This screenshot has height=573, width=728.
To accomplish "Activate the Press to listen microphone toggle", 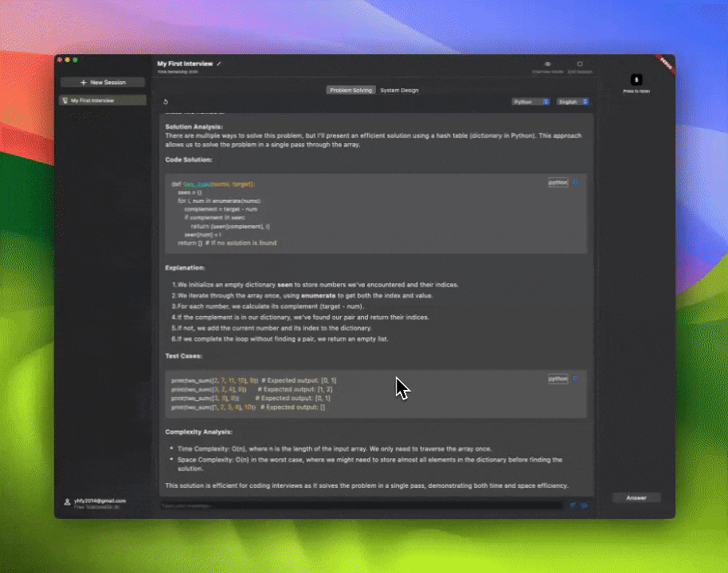I will pos(636,80).
